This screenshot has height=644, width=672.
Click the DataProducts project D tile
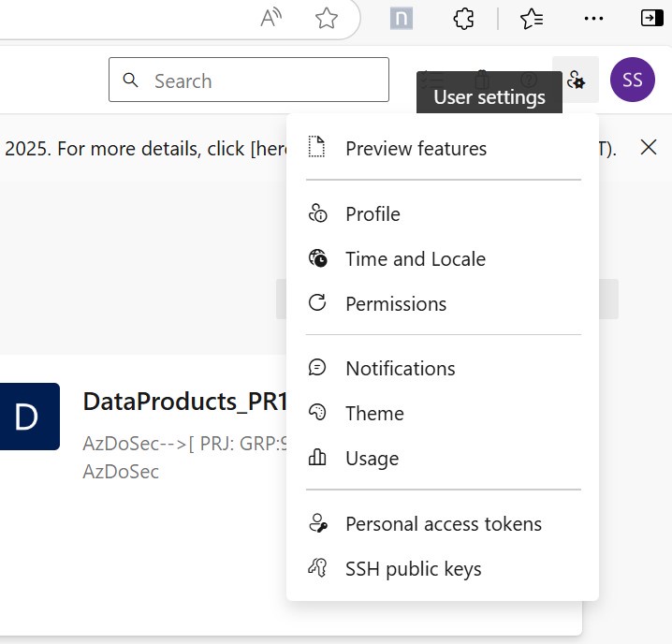[x=29, y=417]
